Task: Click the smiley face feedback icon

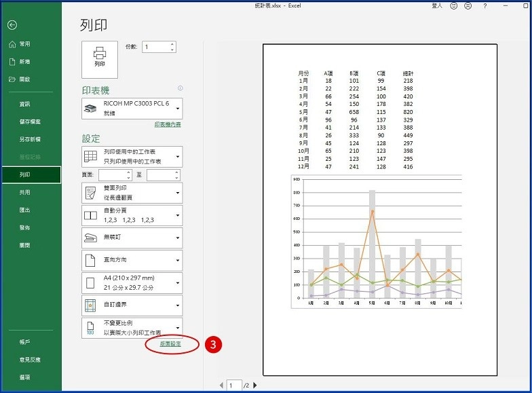Action: point(453,5)
